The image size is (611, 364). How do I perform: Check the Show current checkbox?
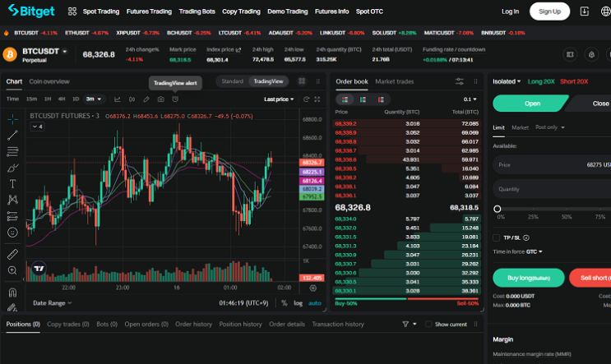click(x=428, y=324)
